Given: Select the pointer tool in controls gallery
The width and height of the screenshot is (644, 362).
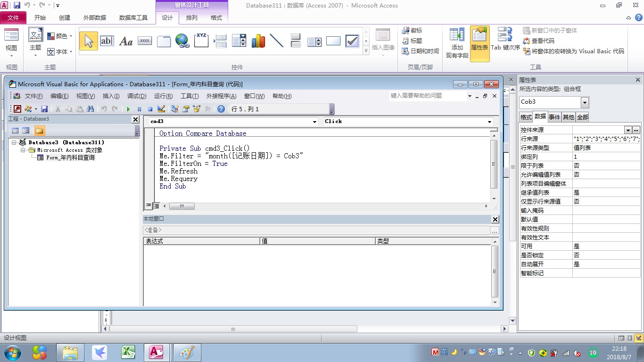Looking at the screenshot, I should click(x=89, y=41).
